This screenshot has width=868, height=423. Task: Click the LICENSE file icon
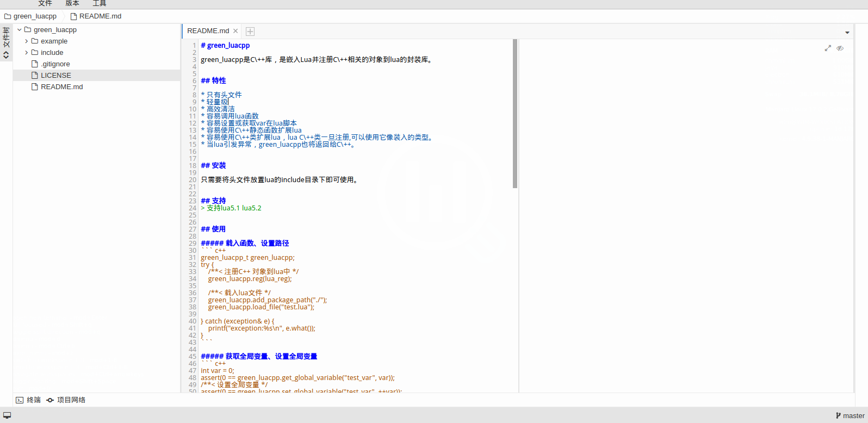pos(35,76)
